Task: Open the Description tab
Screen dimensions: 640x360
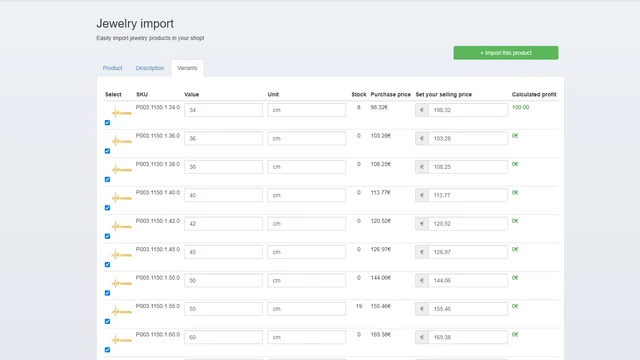Action: [x=150, y=68]
